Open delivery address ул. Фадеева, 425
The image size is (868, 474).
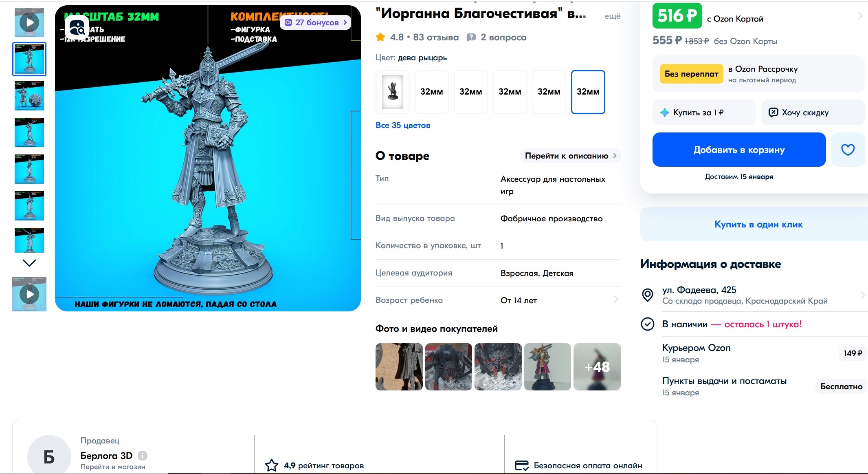[x=699, y=290]
